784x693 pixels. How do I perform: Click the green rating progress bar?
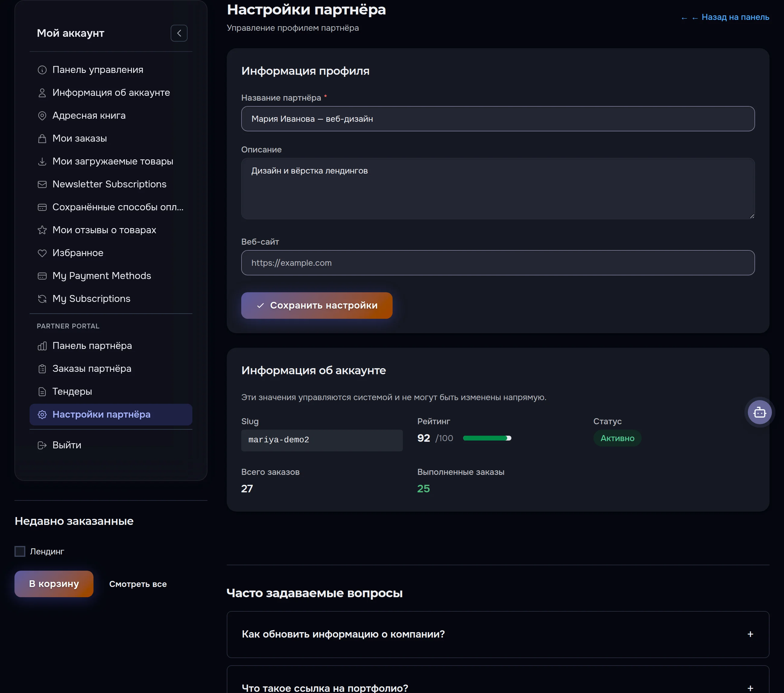point(487,438)
